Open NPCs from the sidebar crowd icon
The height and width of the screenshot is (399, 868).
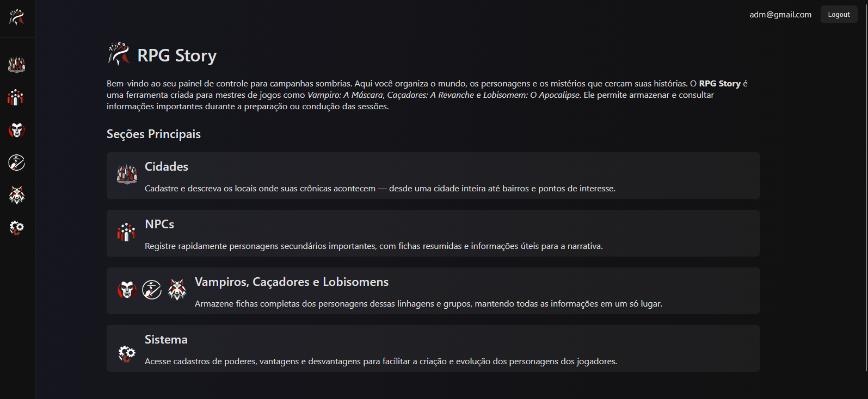click(x=17, y=97)
